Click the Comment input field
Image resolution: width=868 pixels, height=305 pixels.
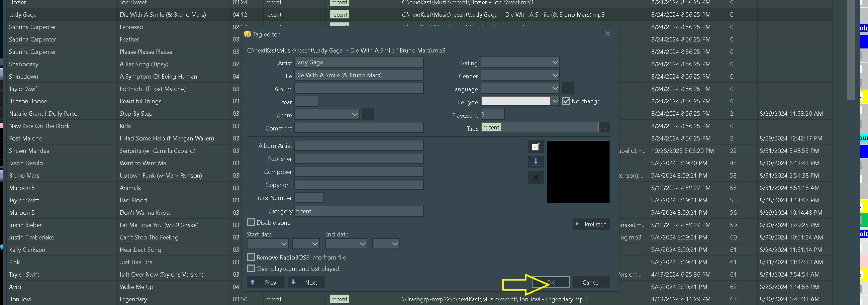click(359, 128)
